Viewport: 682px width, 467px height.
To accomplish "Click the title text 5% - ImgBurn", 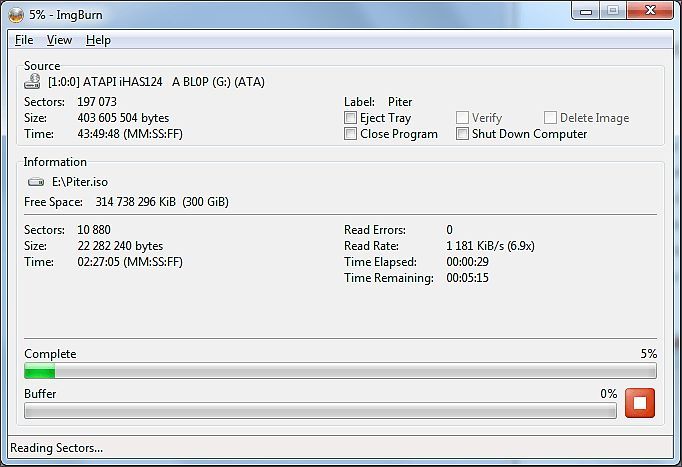I will pos(66,15).
